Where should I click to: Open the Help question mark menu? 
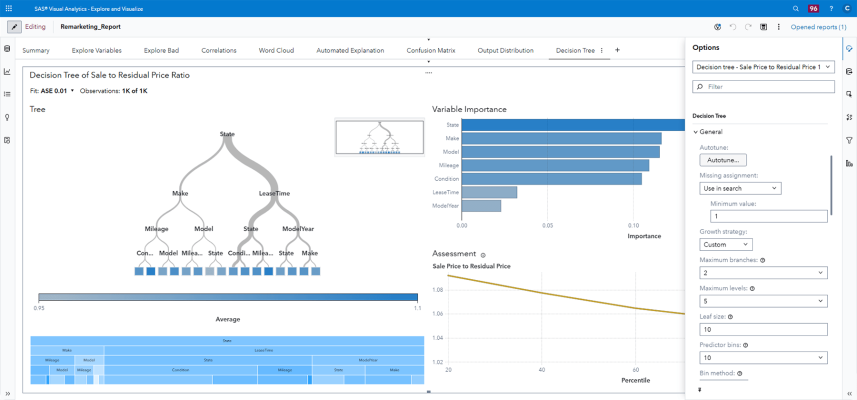click(830, 8)
